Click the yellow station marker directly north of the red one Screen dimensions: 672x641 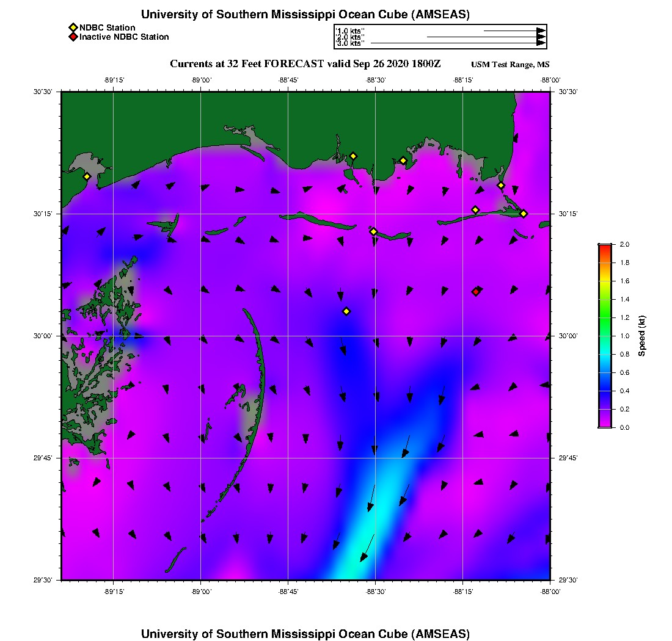[475, 210]
